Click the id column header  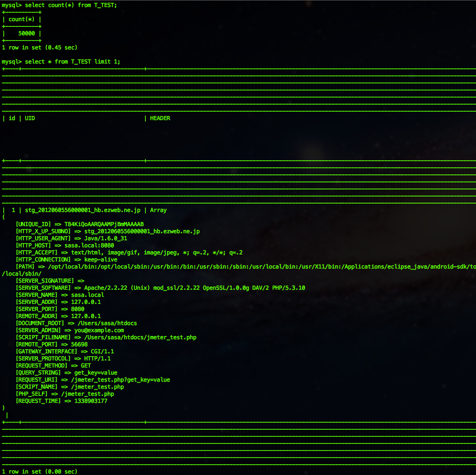coord(12,118)
